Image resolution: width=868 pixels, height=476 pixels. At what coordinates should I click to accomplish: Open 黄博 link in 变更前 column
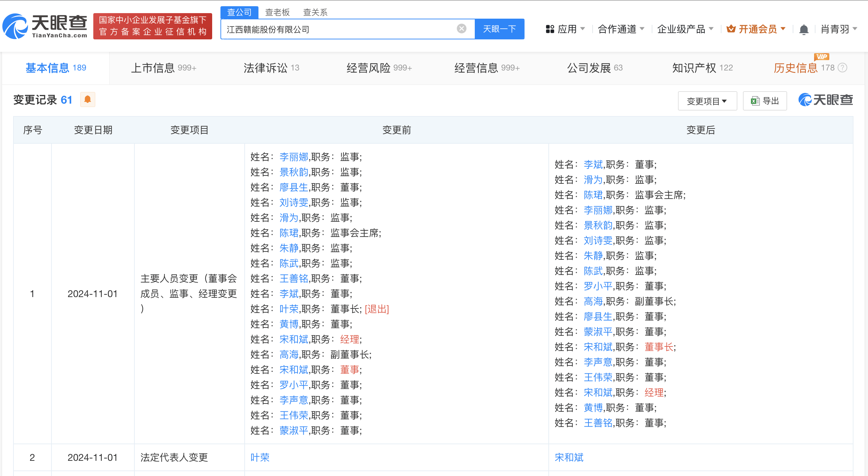pyautogui.click(x=289, y=324)
